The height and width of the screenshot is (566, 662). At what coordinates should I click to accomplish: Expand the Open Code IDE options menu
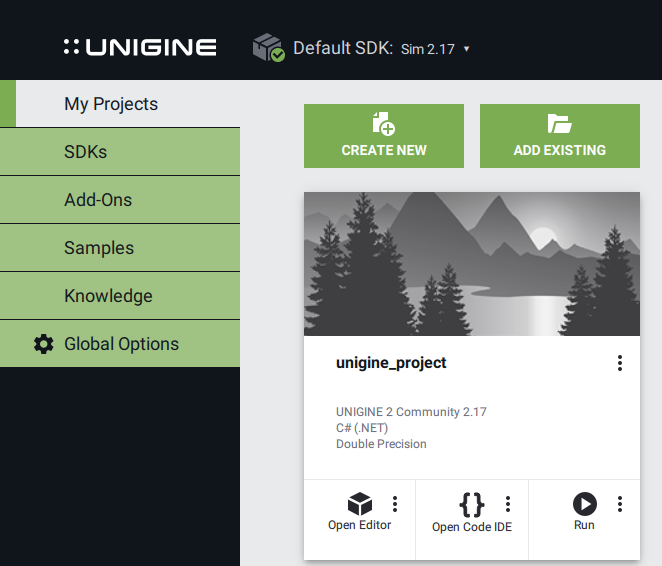point(508,504)
